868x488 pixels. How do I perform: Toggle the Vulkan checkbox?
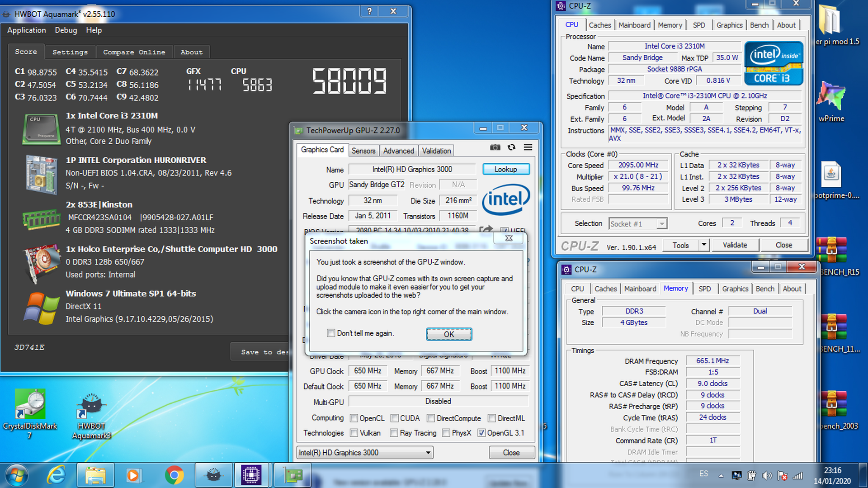click(x=354, y=433)
